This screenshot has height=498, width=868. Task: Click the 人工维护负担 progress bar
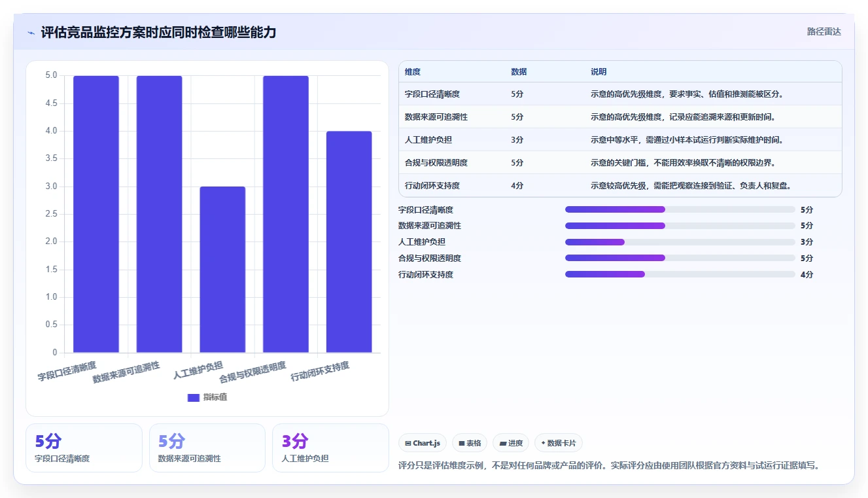(x=680, y=242)
